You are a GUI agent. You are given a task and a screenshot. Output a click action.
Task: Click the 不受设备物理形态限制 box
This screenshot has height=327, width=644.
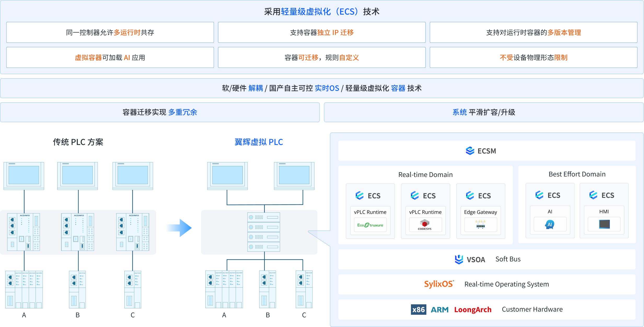pos(533,57)
